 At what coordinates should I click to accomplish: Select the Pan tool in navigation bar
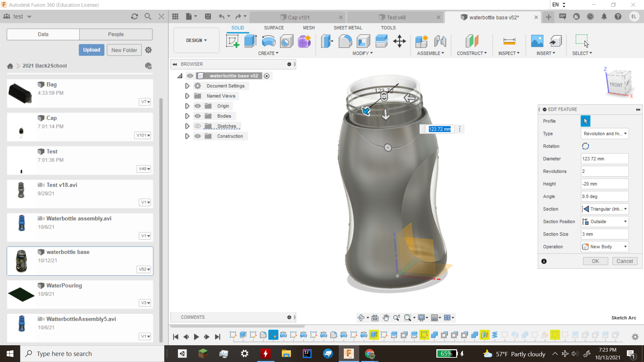tap(386, 317)
